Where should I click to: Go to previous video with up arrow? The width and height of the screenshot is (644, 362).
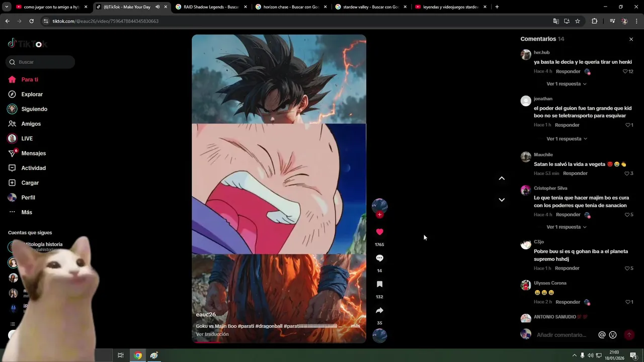pos(502,178)
